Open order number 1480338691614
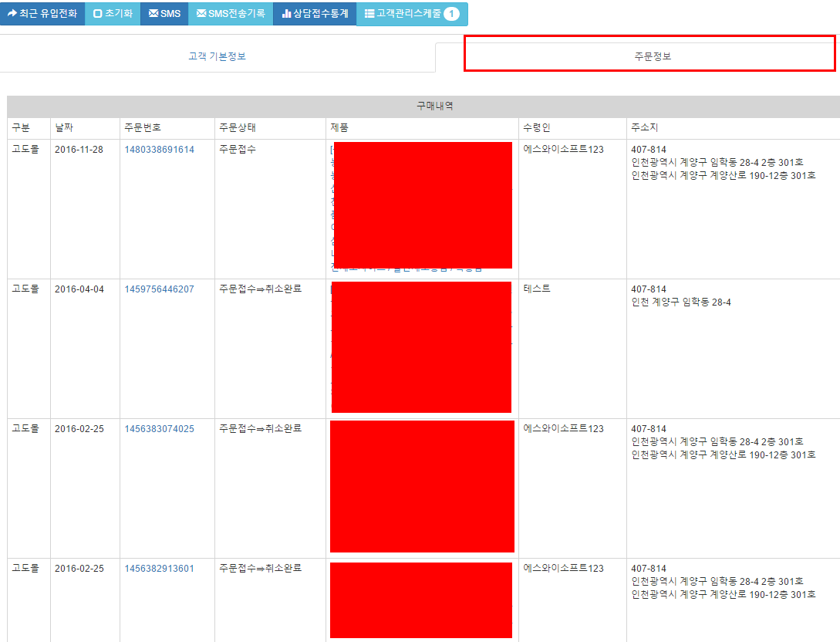This screenshot has height=642, width=840. 159,150
